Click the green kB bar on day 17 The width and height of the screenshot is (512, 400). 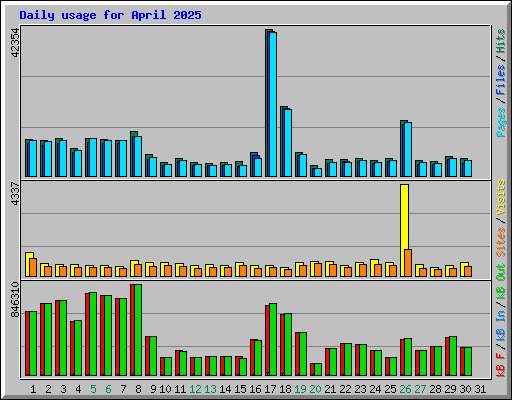[273, 340]
